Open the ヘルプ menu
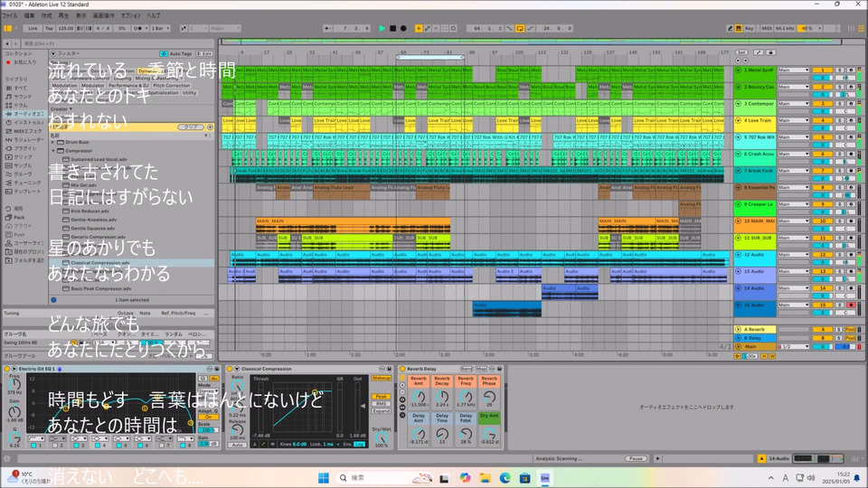The width and height of the screenshot is (868, 488). [x=154, y=15]
